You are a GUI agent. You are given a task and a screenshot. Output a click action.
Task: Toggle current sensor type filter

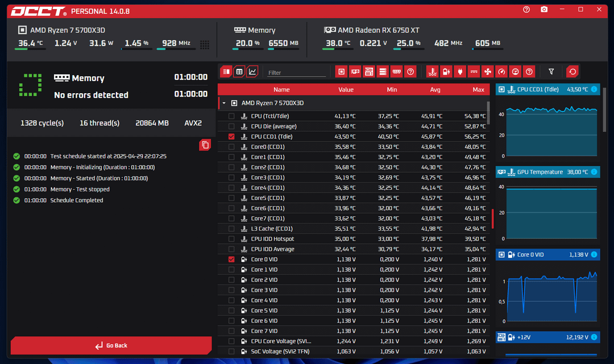click(474, 72)
